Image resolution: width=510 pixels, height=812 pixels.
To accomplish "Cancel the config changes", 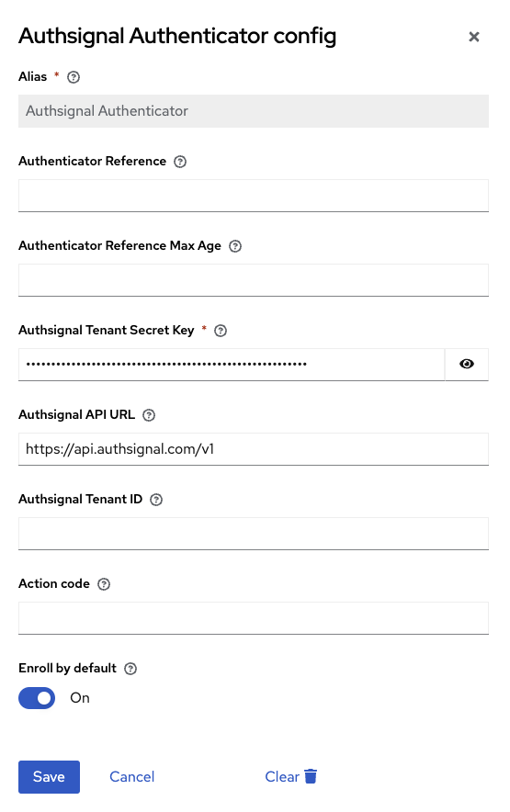I will coord(131,777).
